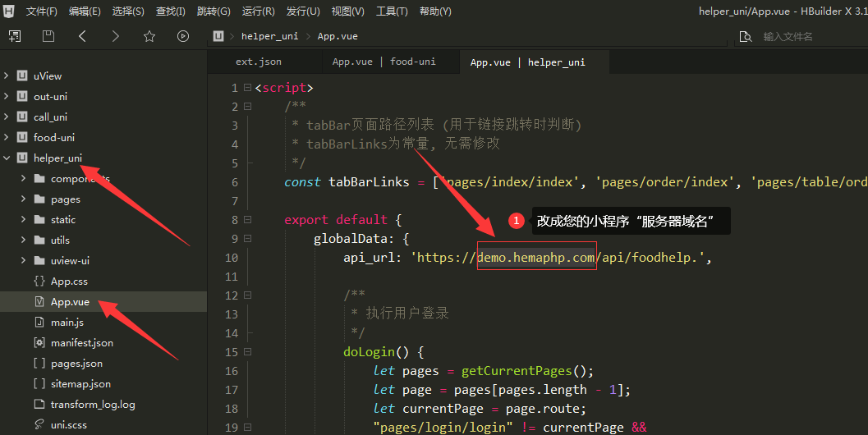Viewport: 868px width, 435px height.
Task: Open the 帮助(Y) menu
Action: (436, 11)
